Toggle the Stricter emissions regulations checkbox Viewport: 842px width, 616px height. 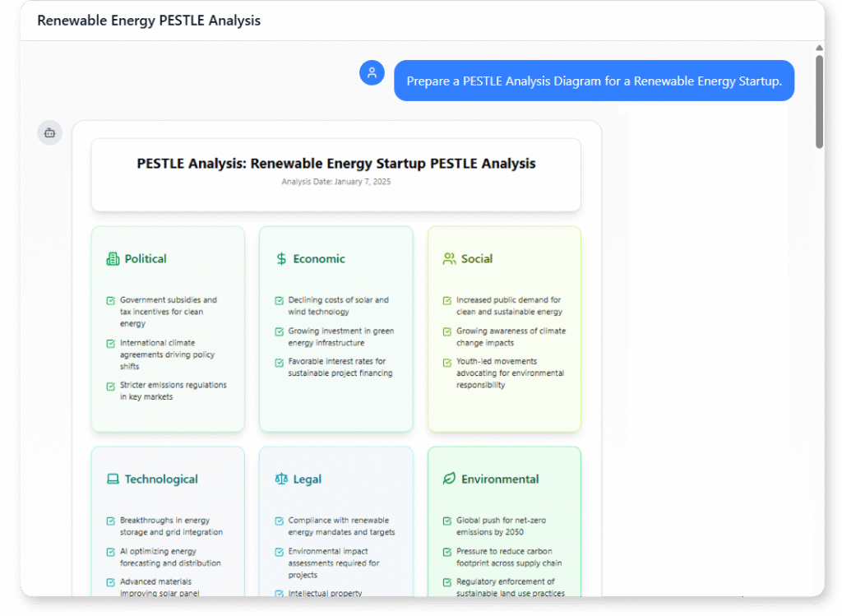109,384
